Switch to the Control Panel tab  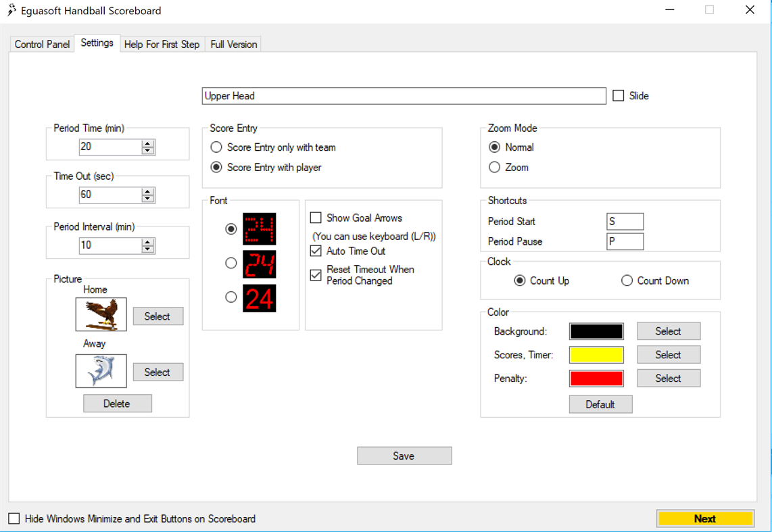click(x=41, y=43)
